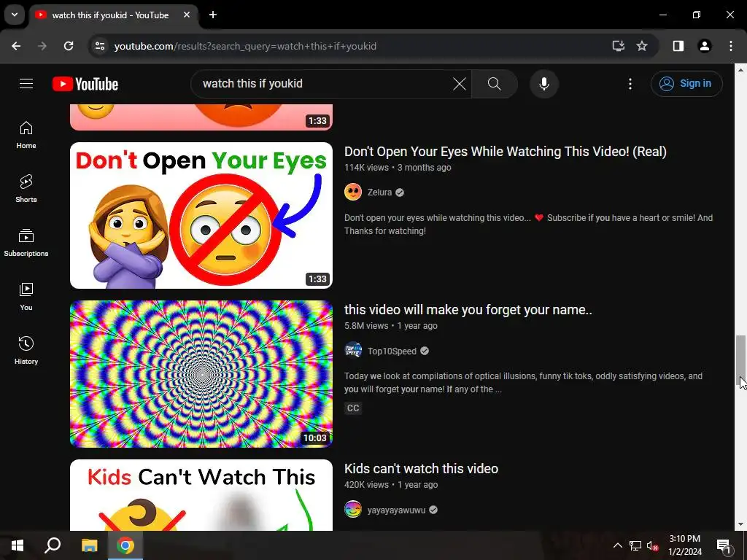747x560 pixels.
Task: Open Shorts in sidebar
Action: 26,189
